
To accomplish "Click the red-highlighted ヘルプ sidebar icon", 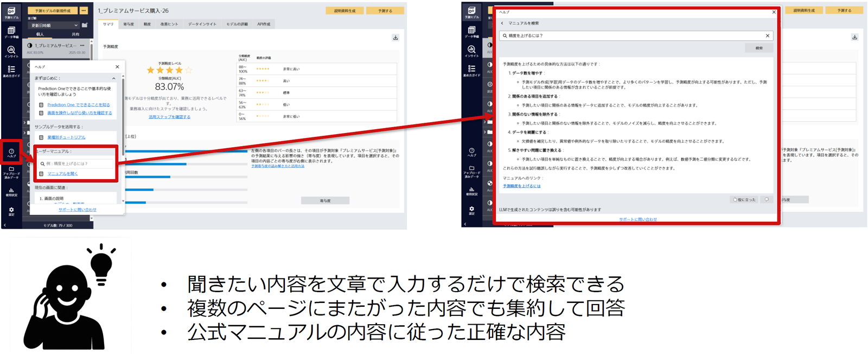I will point(11,153).
